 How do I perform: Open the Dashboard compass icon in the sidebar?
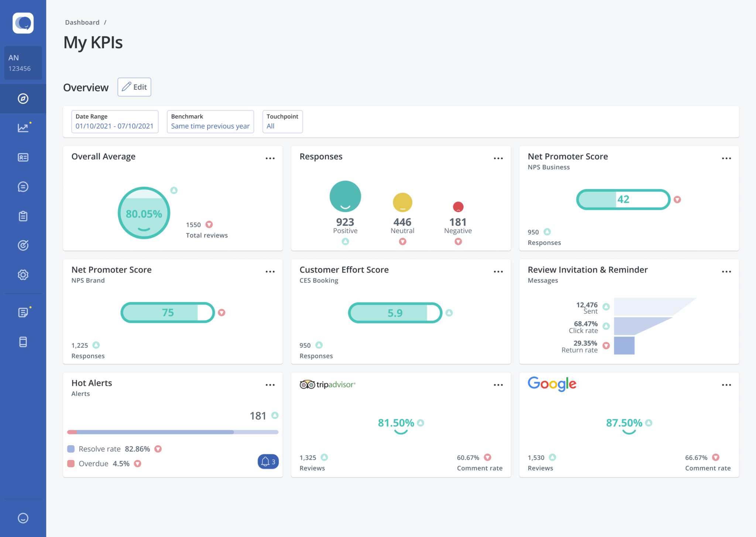23,98
